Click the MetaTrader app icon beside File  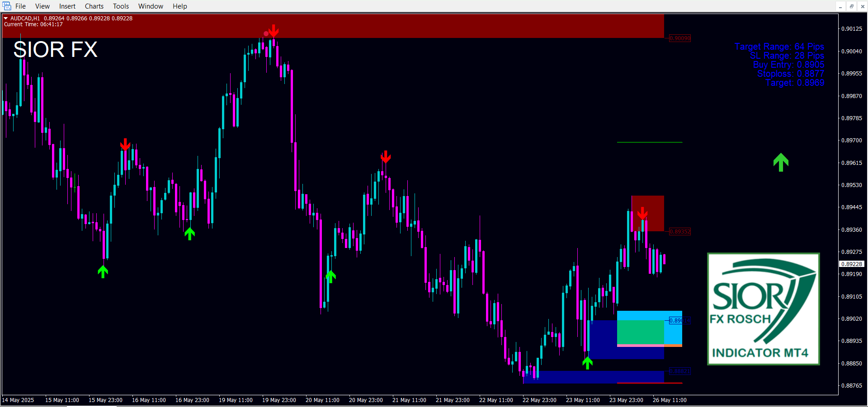tap(7, 6)
